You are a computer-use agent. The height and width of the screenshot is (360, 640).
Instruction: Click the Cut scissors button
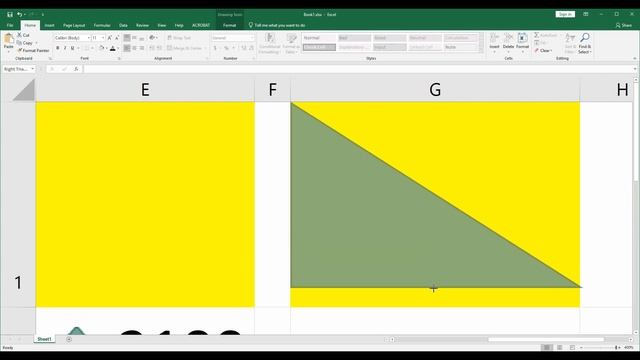[x=23, y=36]
